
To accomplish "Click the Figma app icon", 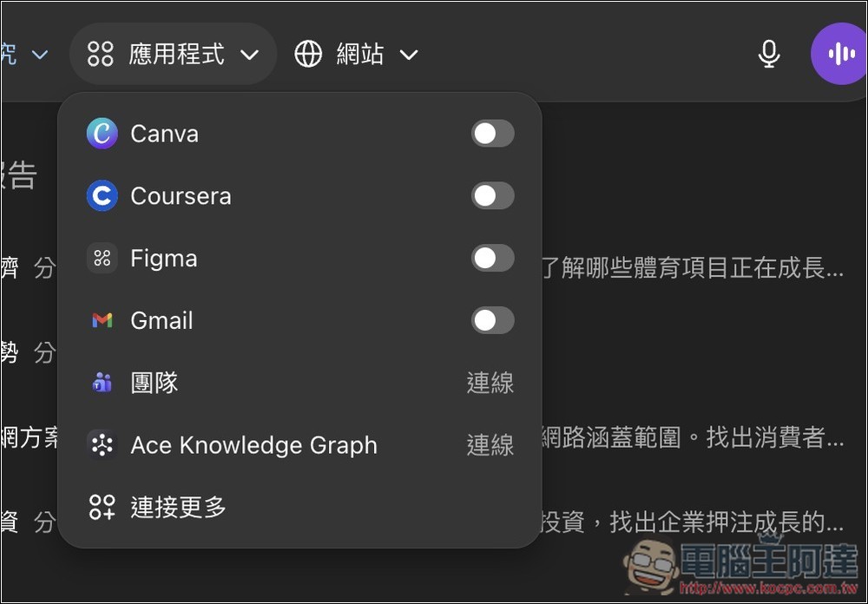I will point(102,259).
